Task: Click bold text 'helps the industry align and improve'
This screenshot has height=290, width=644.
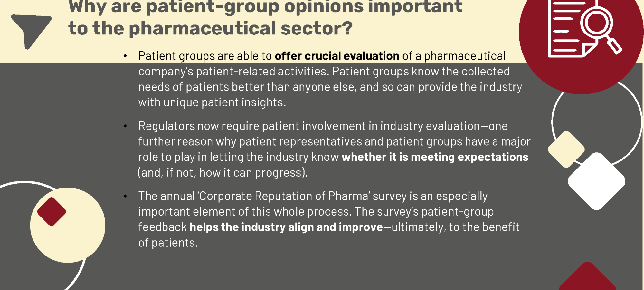Action: [x=286, y=227]
